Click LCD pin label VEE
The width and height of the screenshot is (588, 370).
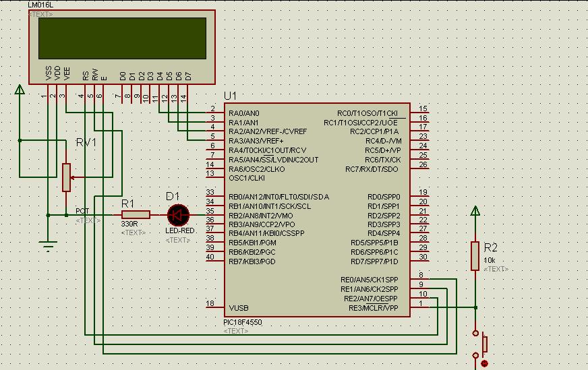67,73
